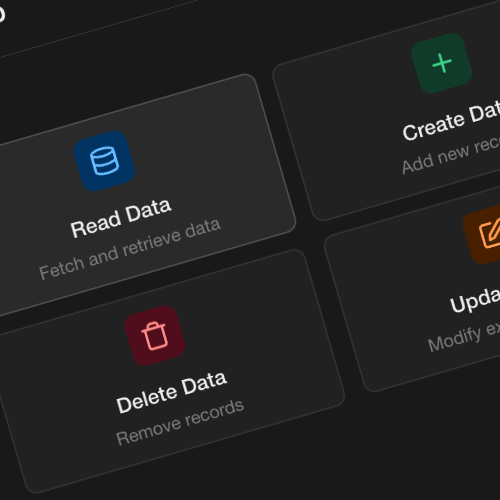The height and width of the screenshot is (500, 500).
Task: Click the blue database icon for Read Data
Action: tap(104, 161)
